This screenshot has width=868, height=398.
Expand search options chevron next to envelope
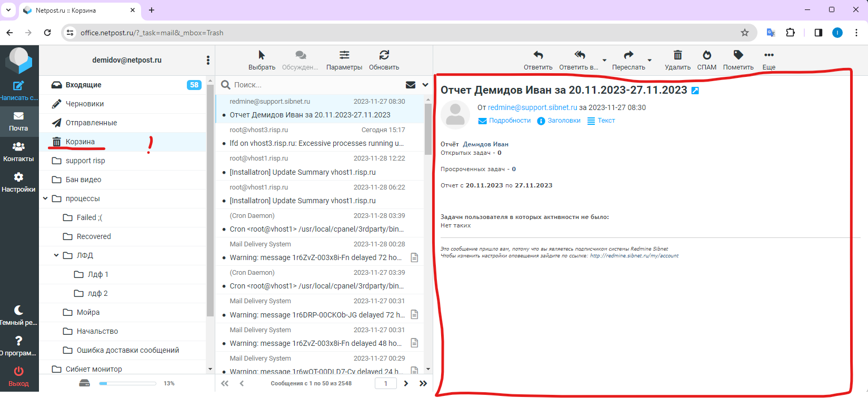(425, 85)
